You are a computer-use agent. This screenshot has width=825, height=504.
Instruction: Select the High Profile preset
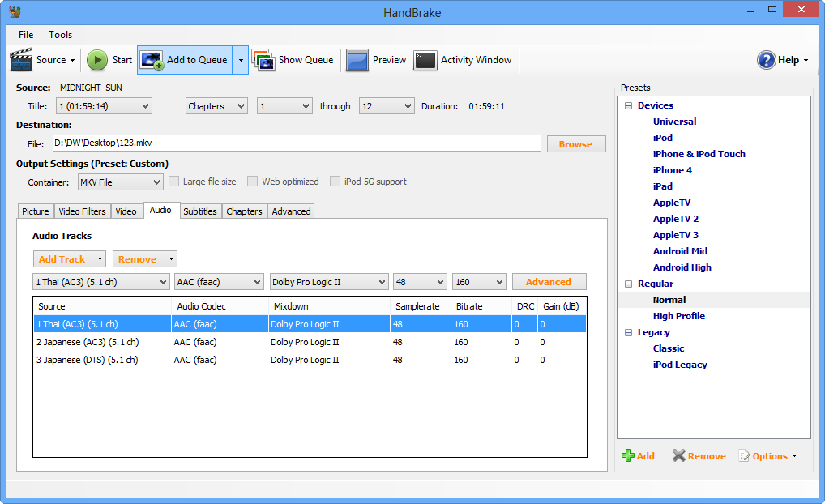tap(679, 316)
